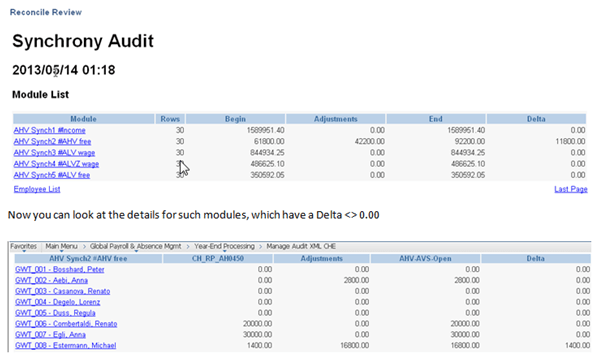Open employee GWT_004 - Degelo, Lorenz

pos(58,302)
